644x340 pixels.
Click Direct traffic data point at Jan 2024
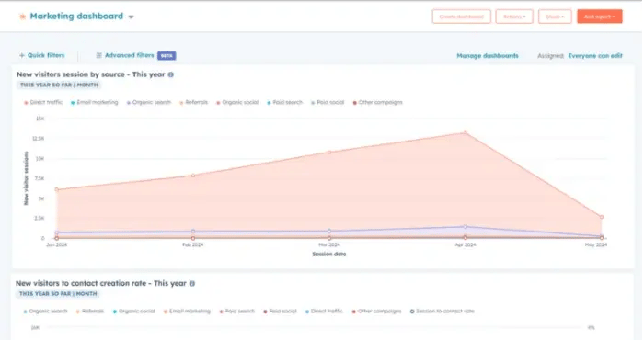[x=57, y=189]
